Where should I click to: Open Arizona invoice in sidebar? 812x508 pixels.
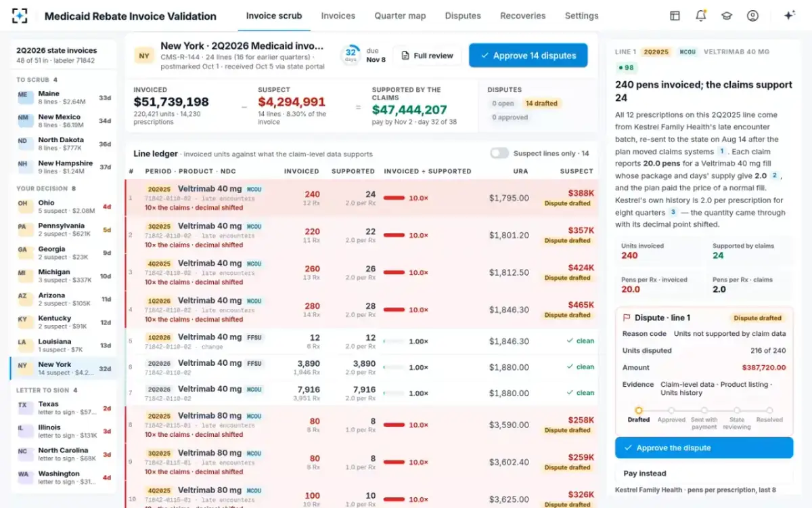(x=64, y=299)
